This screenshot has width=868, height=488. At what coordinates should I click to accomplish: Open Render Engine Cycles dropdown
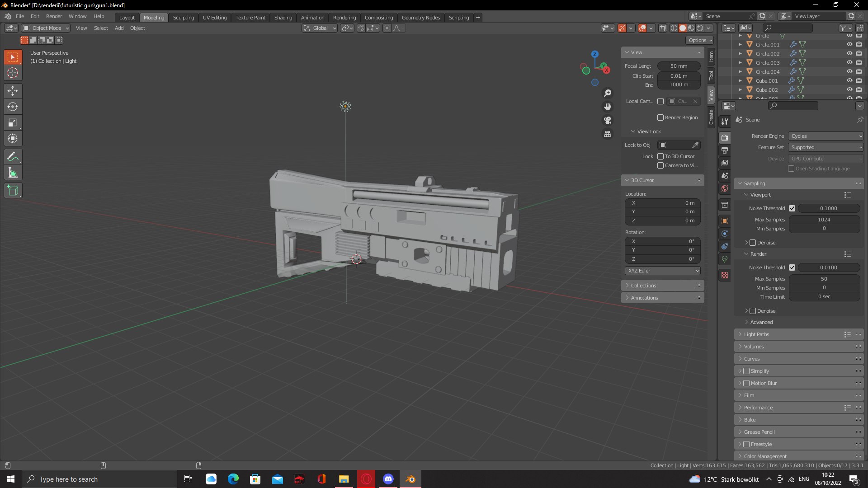[826, 136]
